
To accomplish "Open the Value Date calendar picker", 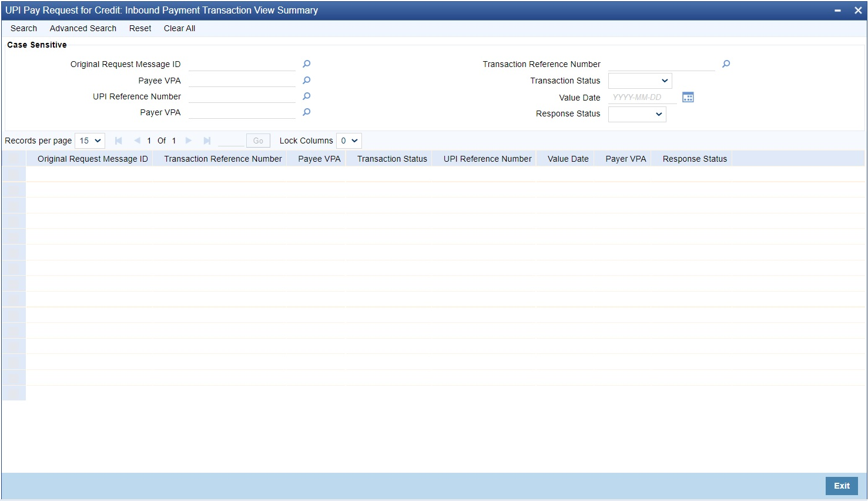I will tap(688, 97).
